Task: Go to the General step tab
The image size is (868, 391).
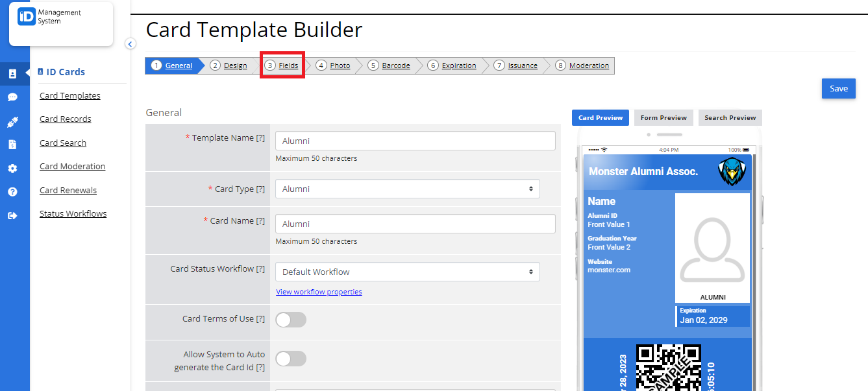Action: [x=173, y=65]
